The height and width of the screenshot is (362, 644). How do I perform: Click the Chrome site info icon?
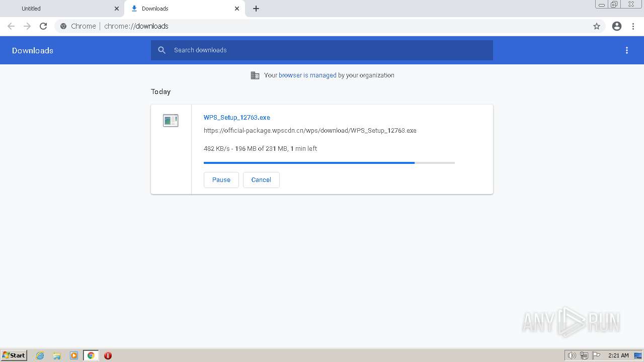[63, 26]
